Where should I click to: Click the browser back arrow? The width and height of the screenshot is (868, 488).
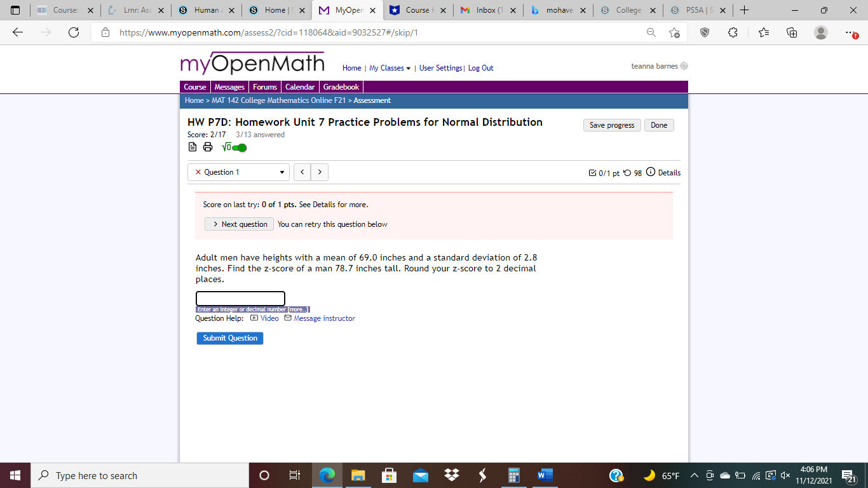click(18, 32)
